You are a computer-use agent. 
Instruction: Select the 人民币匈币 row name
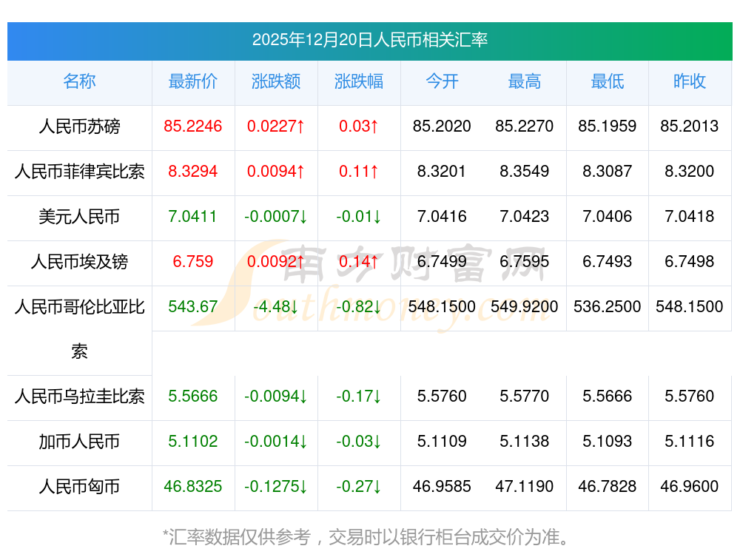coord(79,487)
